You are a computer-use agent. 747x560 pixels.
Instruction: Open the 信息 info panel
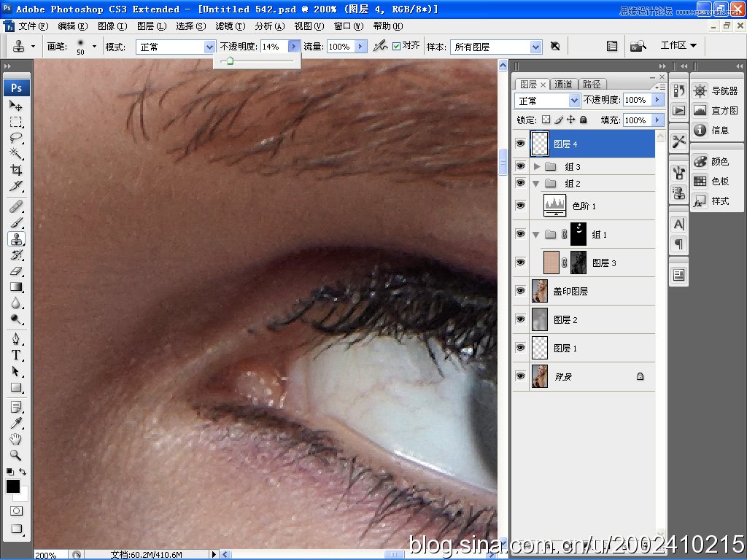coord(711,130)
